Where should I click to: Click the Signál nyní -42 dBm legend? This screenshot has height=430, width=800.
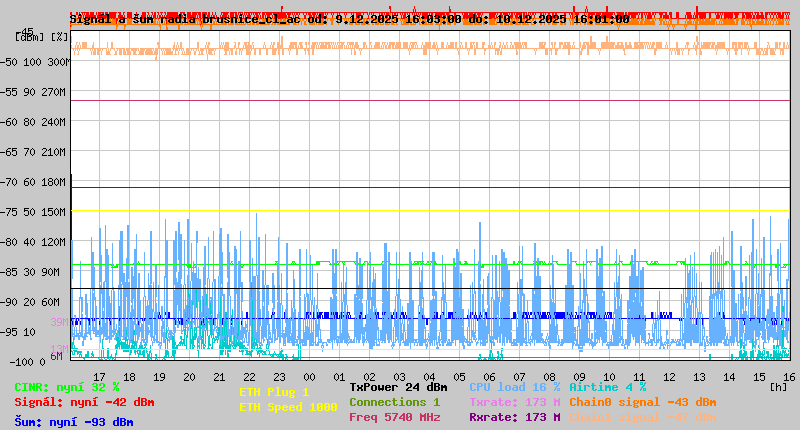pyautogui.click(x=84, y=402)
